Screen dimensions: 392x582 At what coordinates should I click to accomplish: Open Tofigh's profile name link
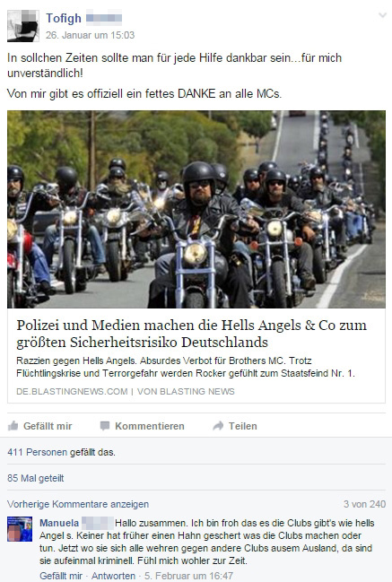[x=64, y=18]
